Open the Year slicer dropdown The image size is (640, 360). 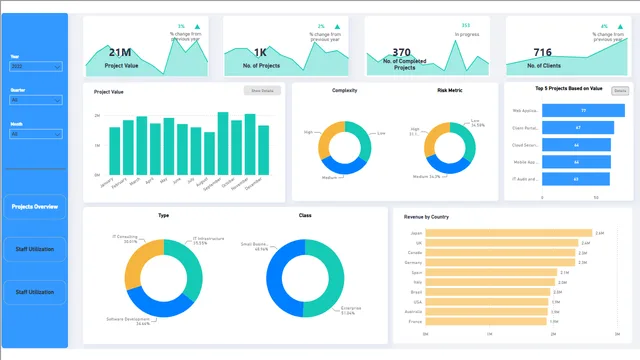(36, 67)
